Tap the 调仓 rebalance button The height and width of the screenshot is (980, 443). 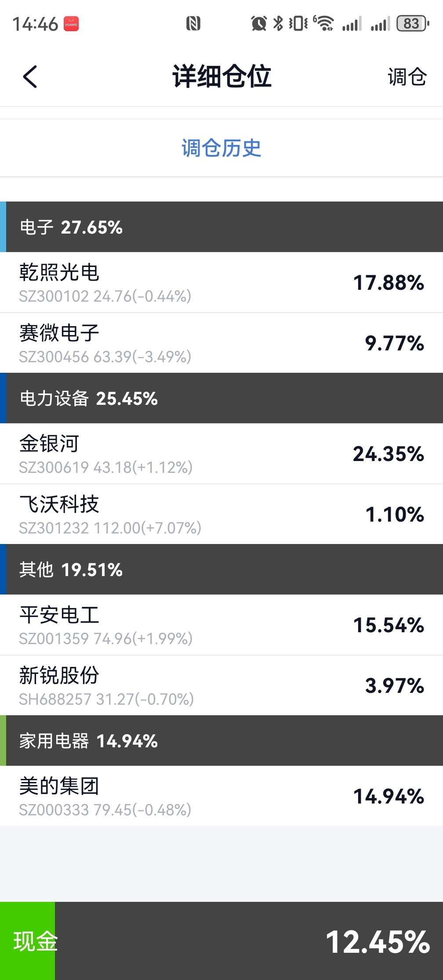click(x=407, y=77)
